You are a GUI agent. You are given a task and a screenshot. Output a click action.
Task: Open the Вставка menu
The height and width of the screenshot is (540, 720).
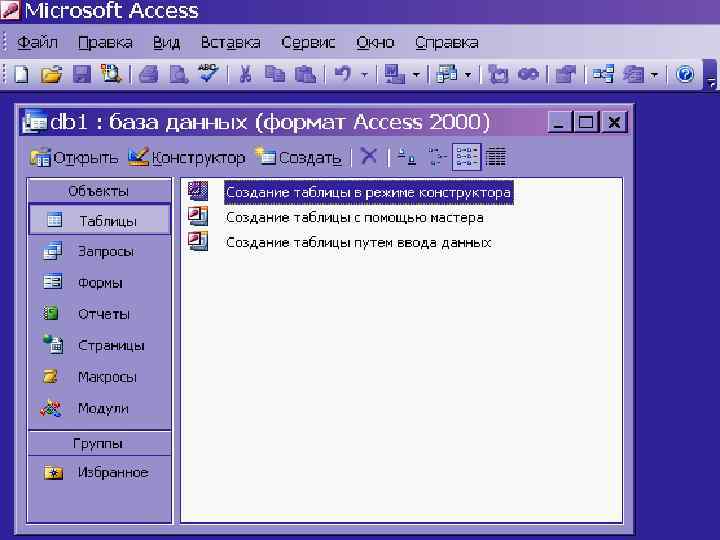click(231, 43)
